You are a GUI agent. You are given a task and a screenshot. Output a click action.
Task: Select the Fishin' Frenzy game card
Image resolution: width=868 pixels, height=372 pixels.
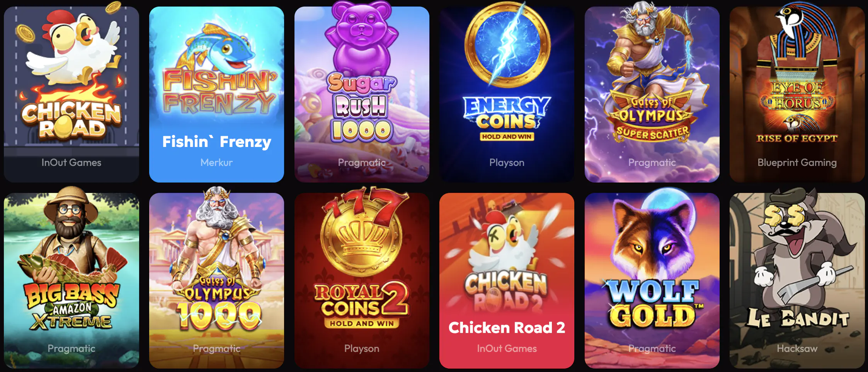(216, 94)
